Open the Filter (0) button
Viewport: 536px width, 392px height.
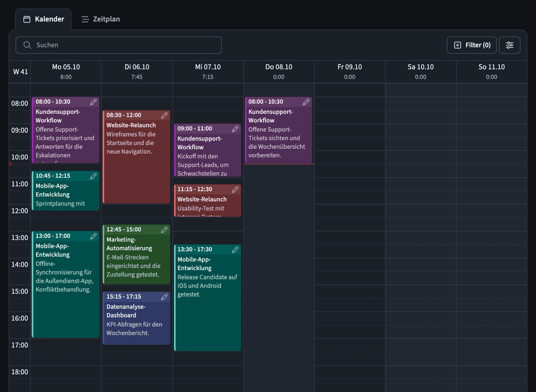tap(472, 45)
